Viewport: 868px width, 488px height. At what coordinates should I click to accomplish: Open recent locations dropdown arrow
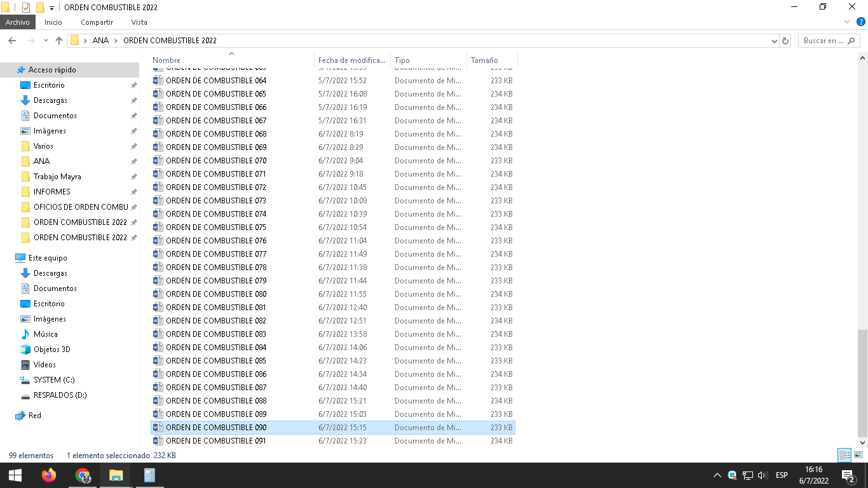pos(46,41)
